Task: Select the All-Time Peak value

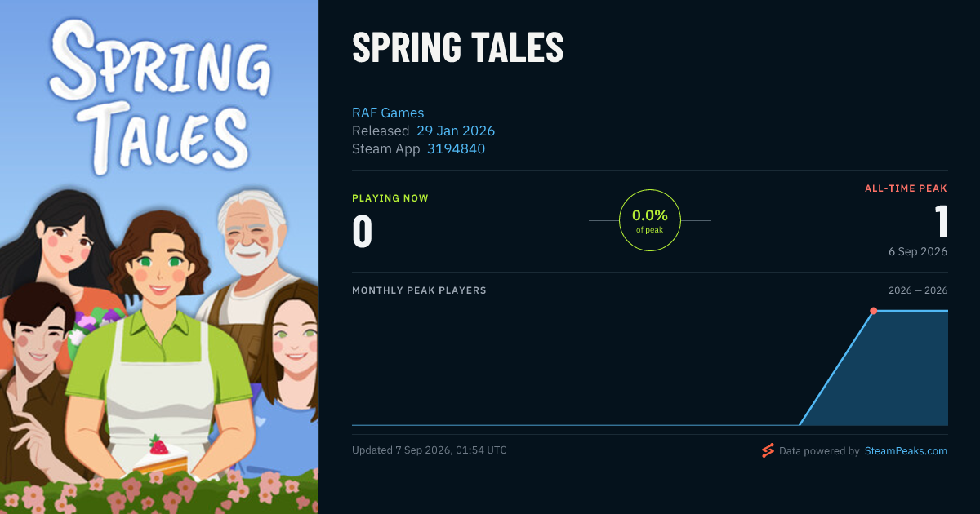Action: point(941,221)
